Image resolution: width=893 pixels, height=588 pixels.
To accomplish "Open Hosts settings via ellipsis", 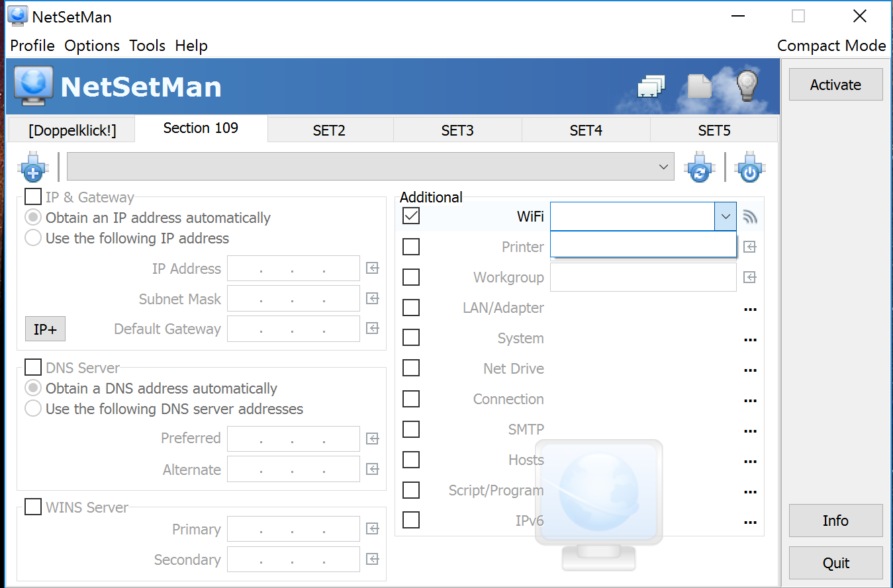I will point(750,461).
